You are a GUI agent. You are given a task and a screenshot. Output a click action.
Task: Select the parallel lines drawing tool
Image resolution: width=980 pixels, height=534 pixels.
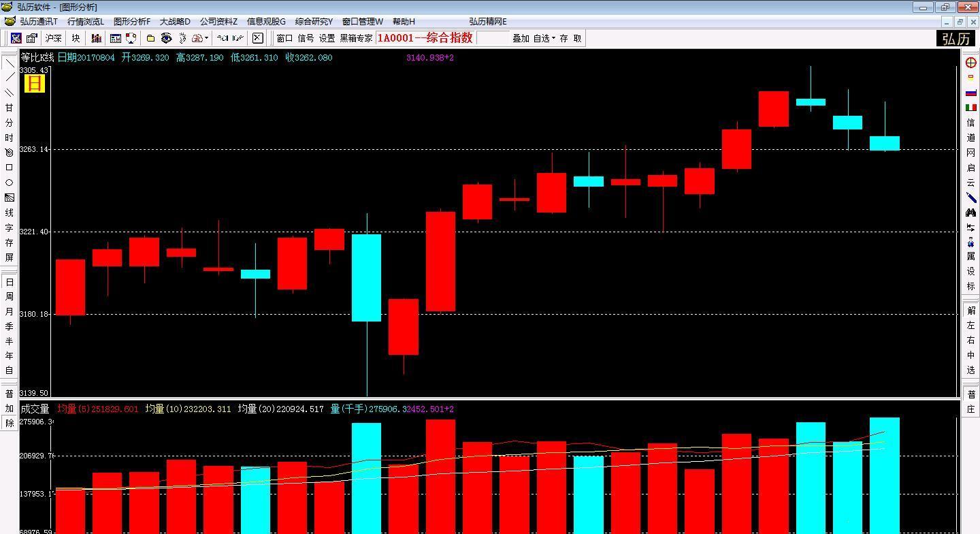tap(9, 93)
